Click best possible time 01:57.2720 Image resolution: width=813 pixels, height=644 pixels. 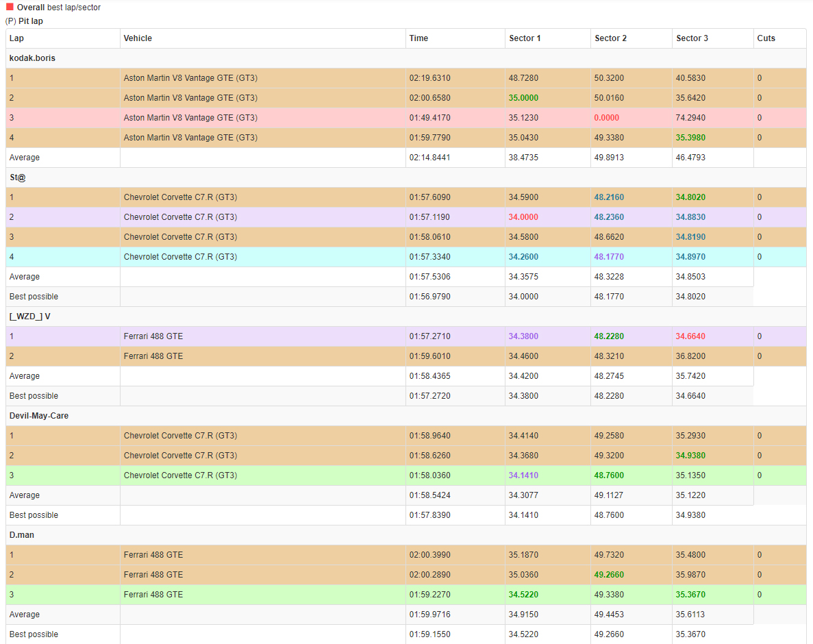(x=430, y=396)
